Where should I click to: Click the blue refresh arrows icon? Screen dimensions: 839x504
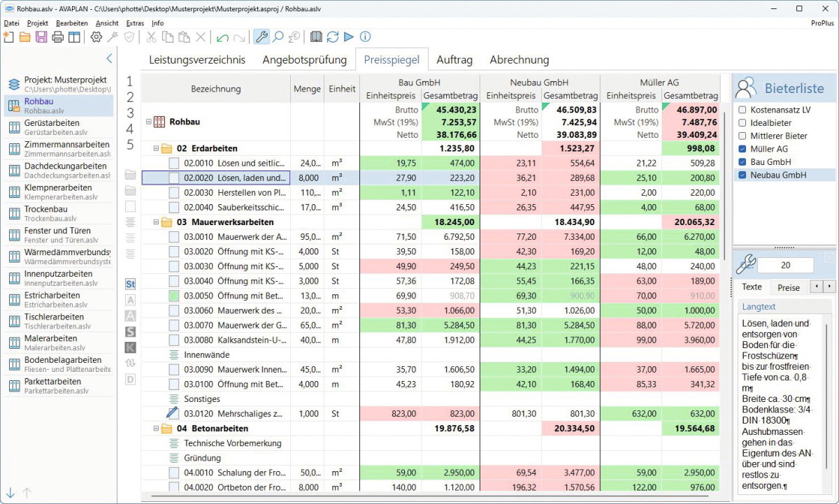332,37
